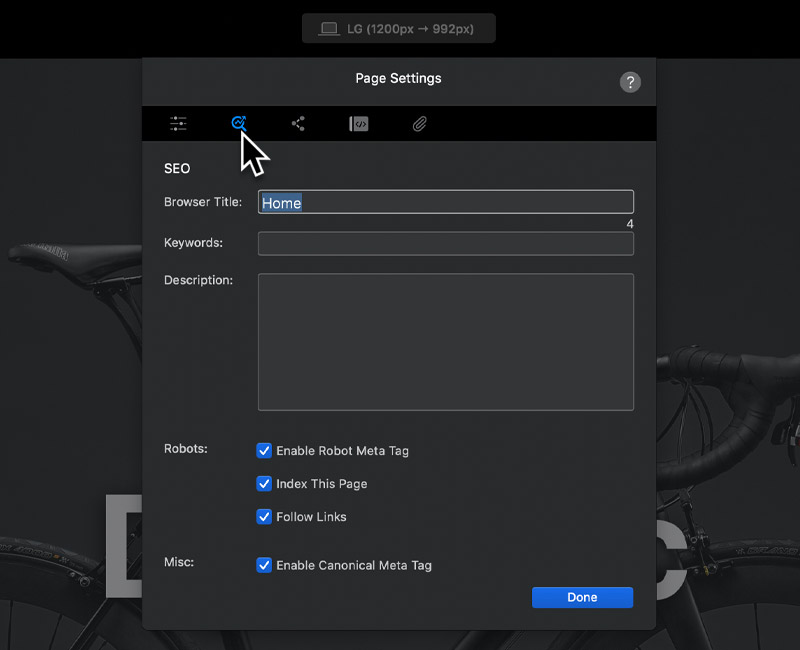Click the Keywords: label
Screen dimensions: 800x650
pos(193,242)
